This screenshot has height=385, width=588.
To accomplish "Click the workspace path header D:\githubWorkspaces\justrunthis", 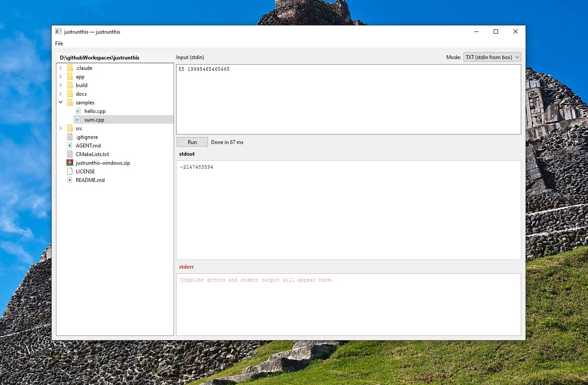I will (x=100, y=57).
